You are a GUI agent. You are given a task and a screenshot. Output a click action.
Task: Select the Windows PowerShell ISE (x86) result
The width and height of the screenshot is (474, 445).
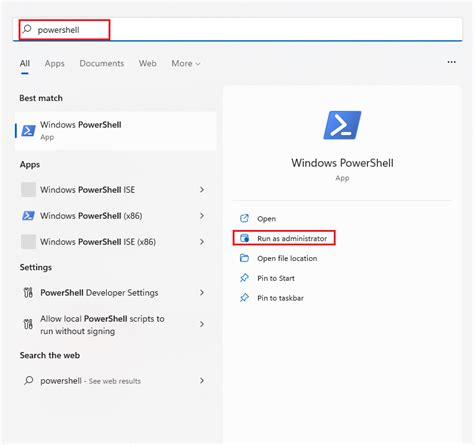coord(115,242)
